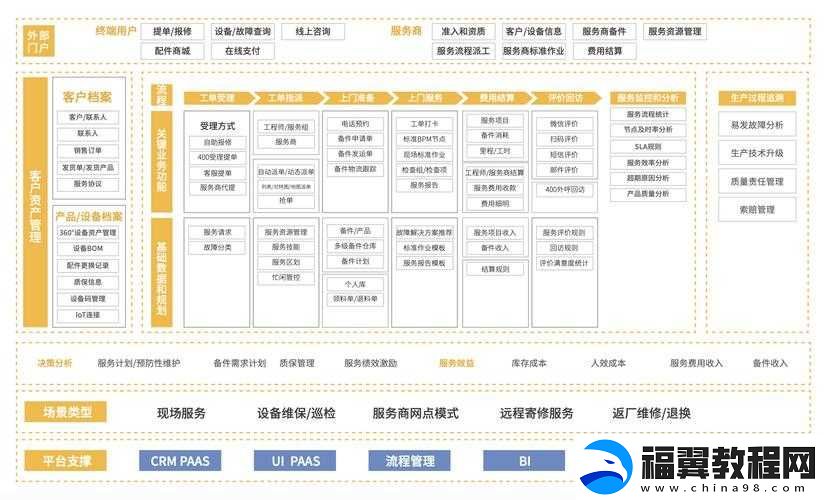
Task: Select the 评价回访 stage arrow
Action: click(x=566, y=98)
